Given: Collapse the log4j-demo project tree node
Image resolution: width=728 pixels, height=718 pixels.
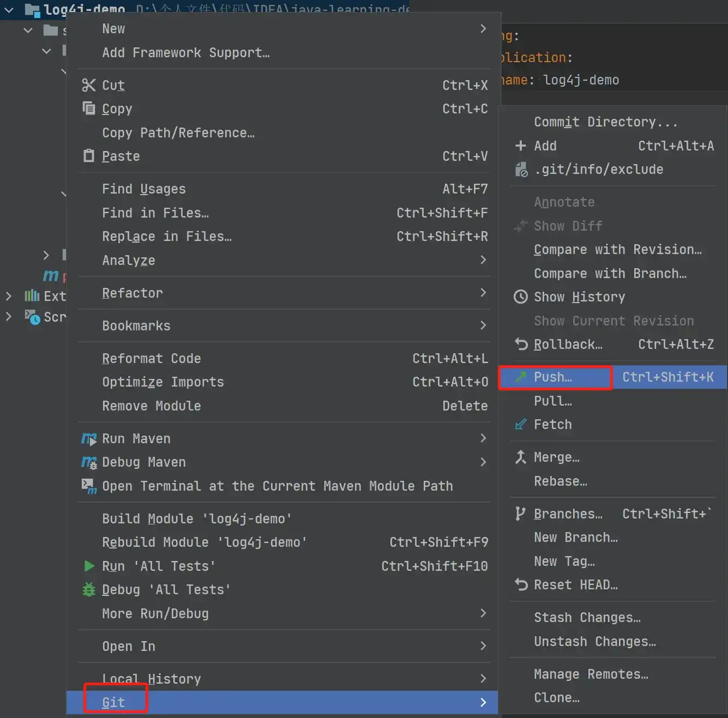Looking at the screenshot, I should (9, 9).
